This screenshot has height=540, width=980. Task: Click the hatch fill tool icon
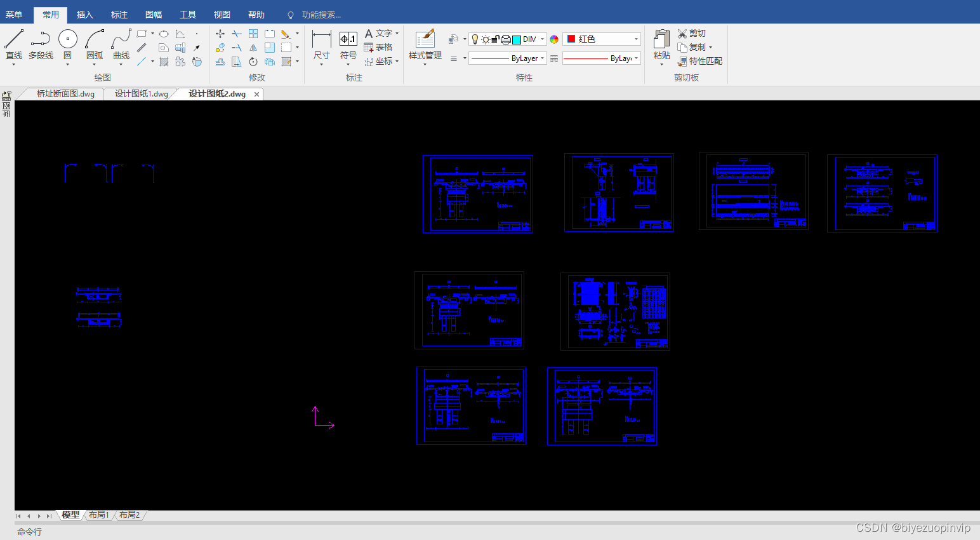164,62
